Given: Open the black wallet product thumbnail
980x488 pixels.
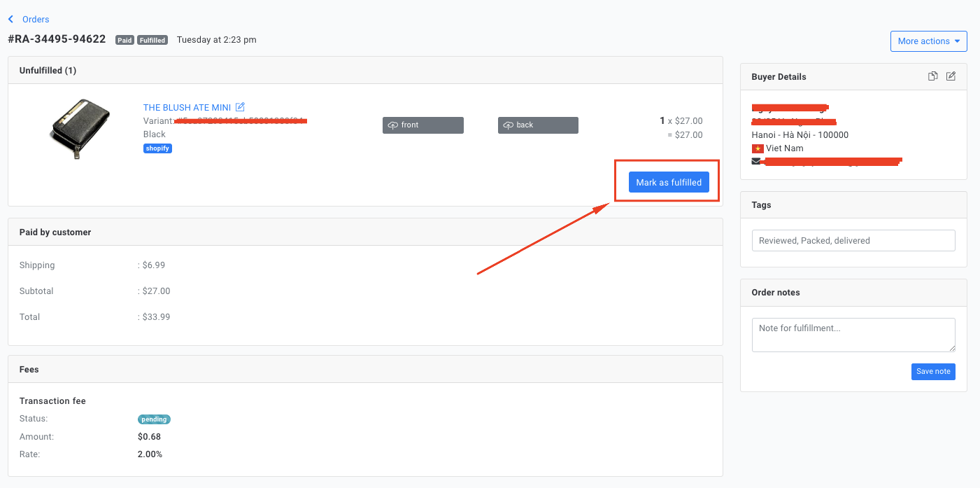Looking at the screenshot, I should (80, 129).
